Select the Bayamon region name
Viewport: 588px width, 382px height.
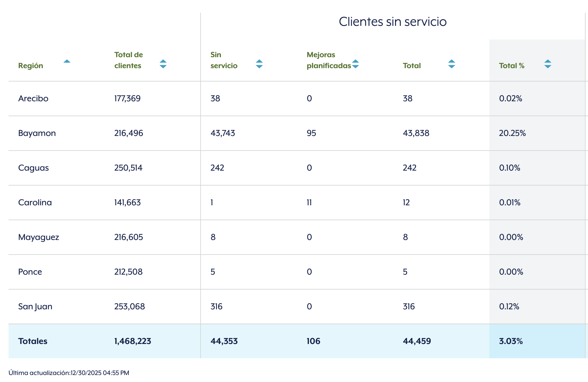coord(37,133)
